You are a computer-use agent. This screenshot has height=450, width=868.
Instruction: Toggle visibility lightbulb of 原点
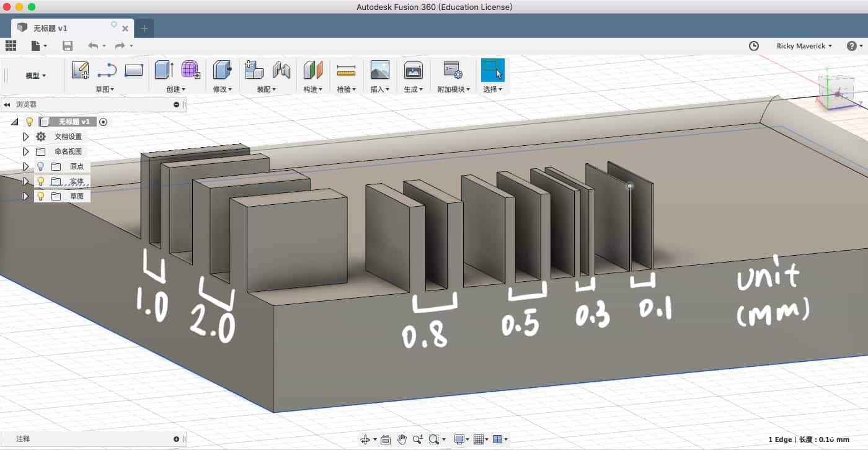(41, 166)
